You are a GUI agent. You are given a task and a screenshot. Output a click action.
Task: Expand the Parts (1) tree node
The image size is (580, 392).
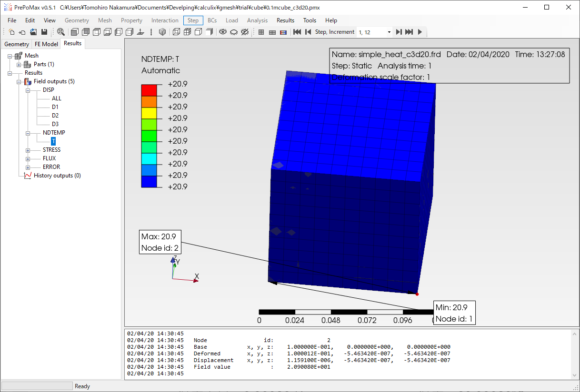tap(19, 64)
